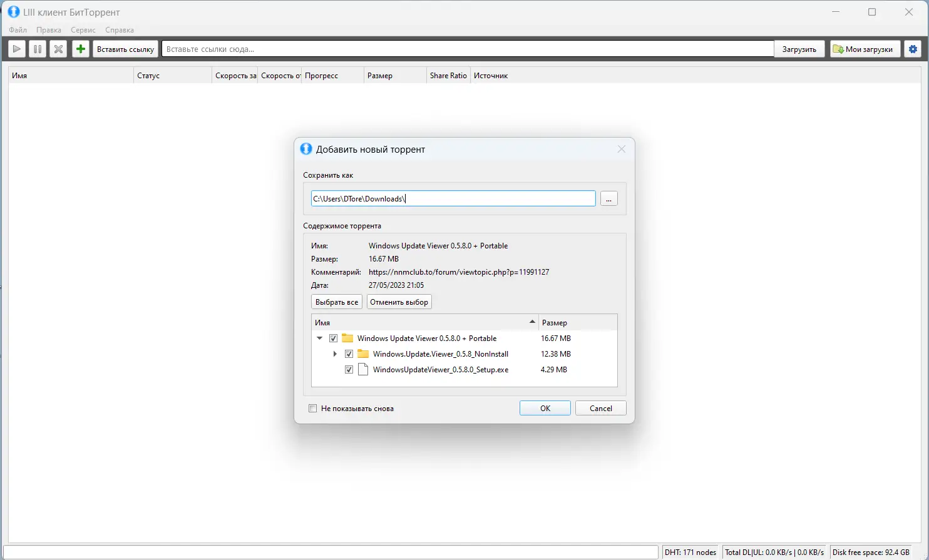Image resolution: width=929 pixels, height=560 pixels.
Task: Click the logo icon in the Добавить новый торрент dialog
Action: point(306,149)
